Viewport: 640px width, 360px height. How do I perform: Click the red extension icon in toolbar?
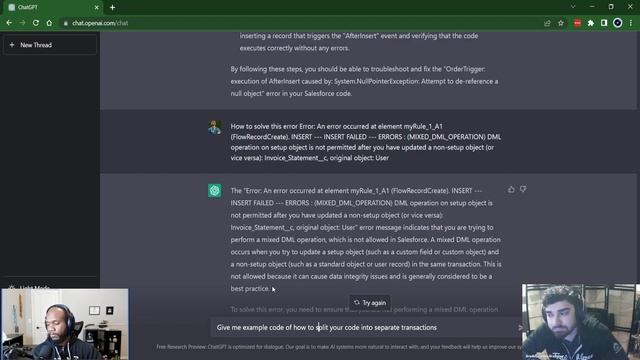[577, 23]
